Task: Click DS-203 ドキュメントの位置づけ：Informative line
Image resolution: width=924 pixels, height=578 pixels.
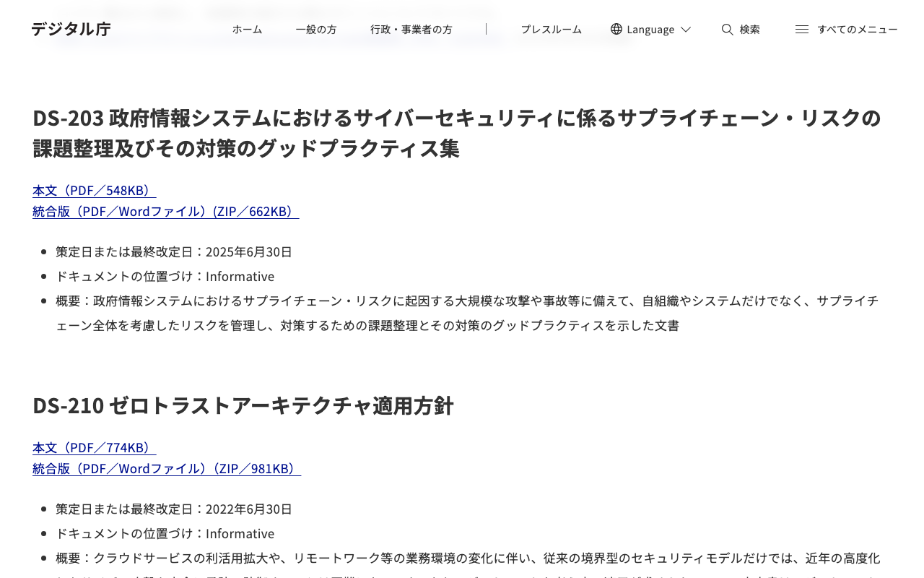Action: [165, 276]
